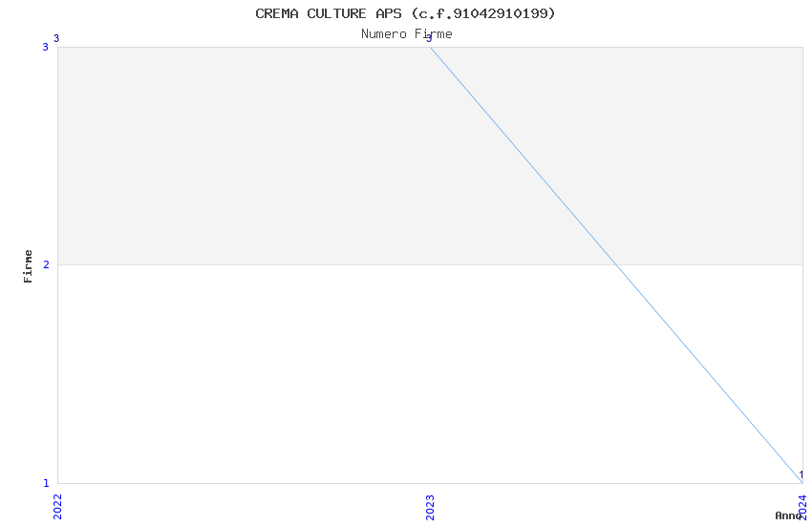Click the data value 1 near 2024
The height and width of the screenshot is (525, 812).
coord(801,474)
